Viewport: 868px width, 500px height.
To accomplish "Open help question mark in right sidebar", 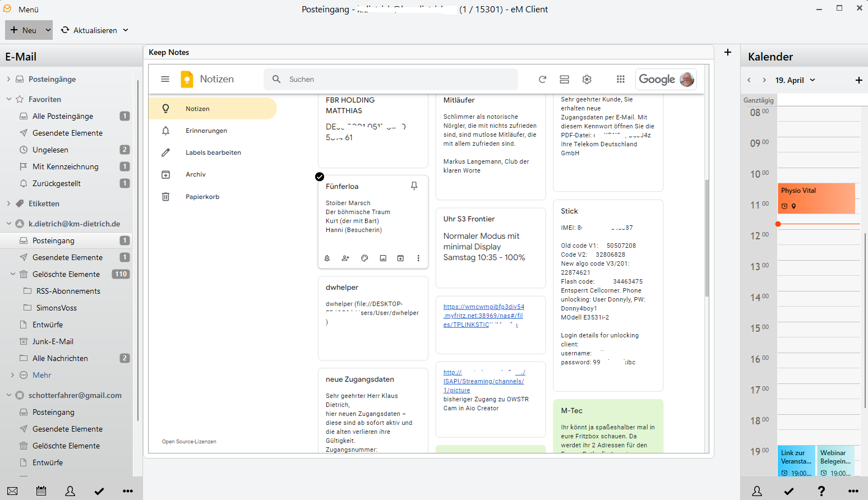I will (821, 491).
